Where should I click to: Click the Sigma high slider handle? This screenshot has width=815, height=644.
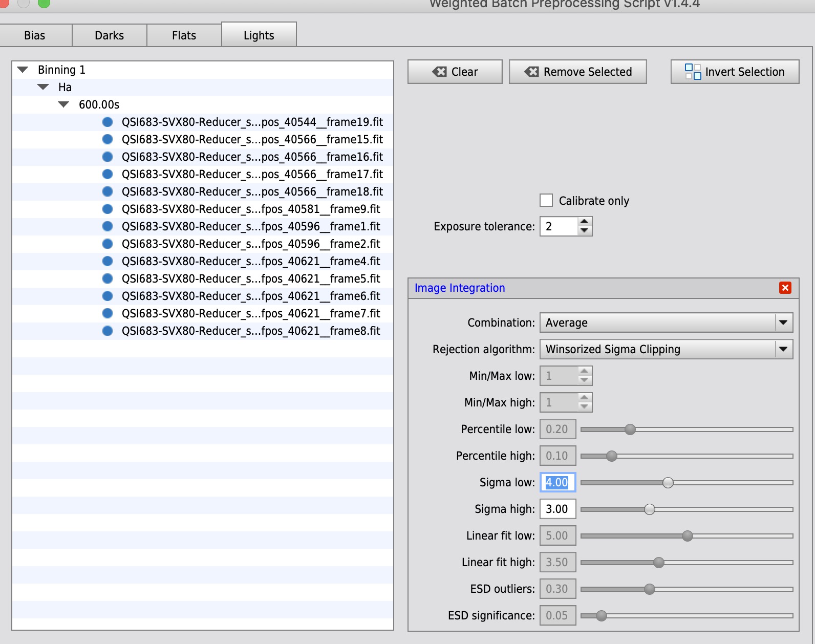650,509
